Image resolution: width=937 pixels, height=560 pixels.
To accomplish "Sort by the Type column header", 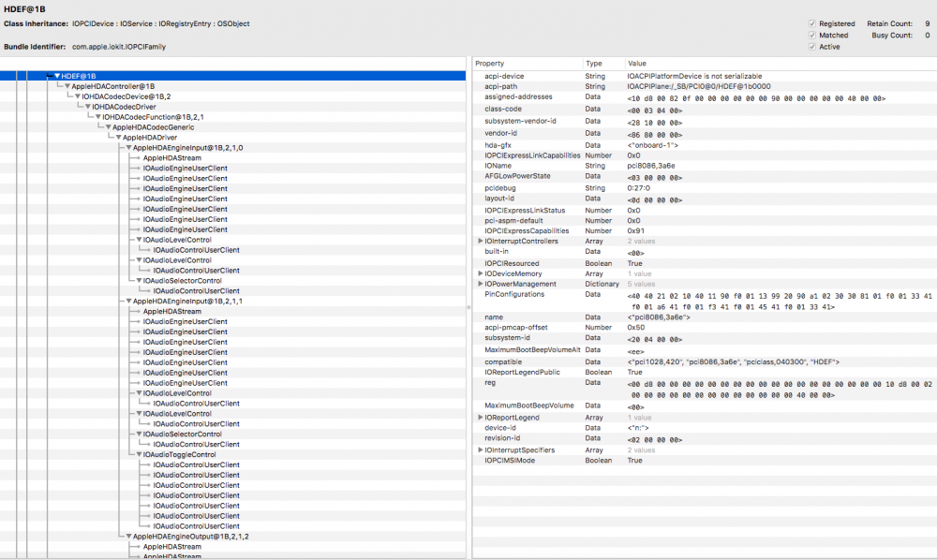I will (603, 64).
